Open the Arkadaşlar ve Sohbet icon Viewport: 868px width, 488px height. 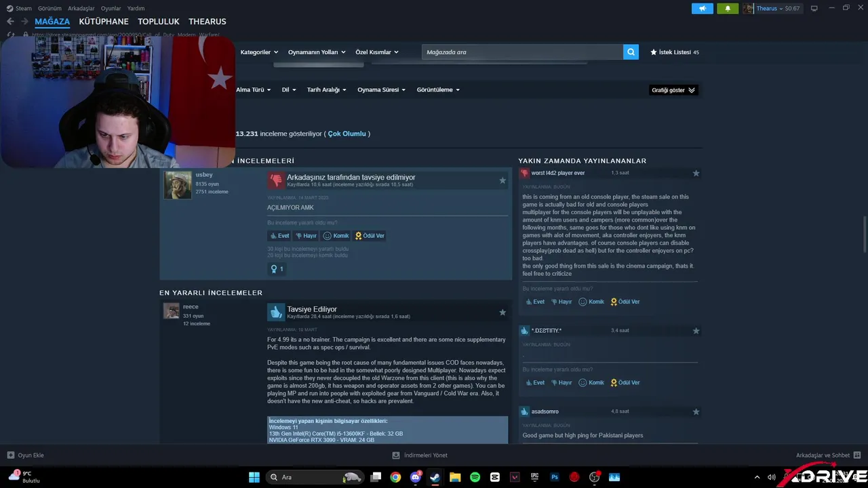(856, 455)
